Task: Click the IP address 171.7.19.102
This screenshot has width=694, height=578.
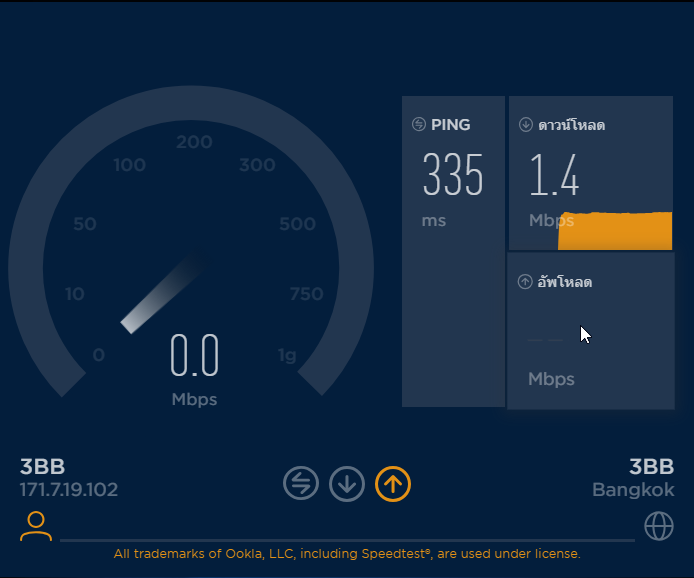Action: [x=69, y=489]
